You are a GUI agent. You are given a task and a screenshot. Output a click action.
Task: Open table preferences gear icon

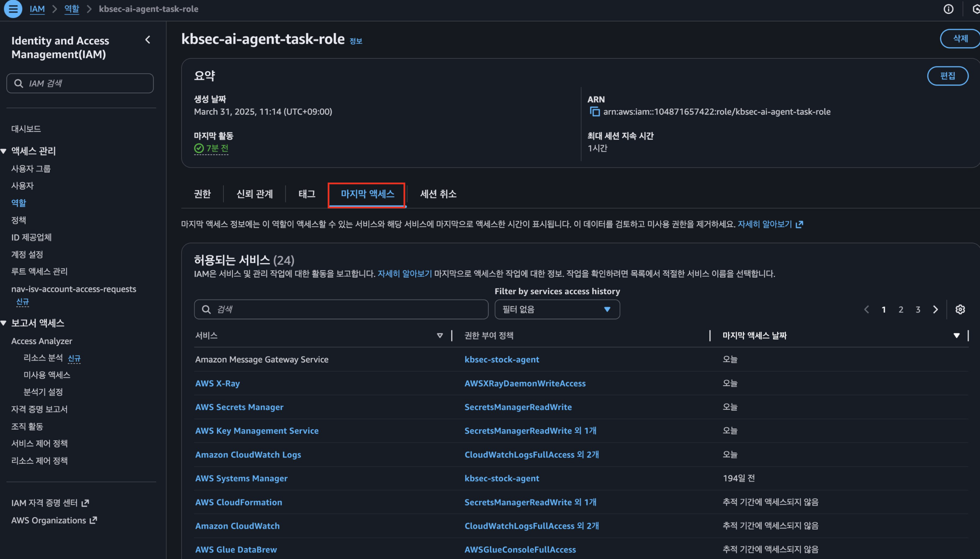(960, 309)
